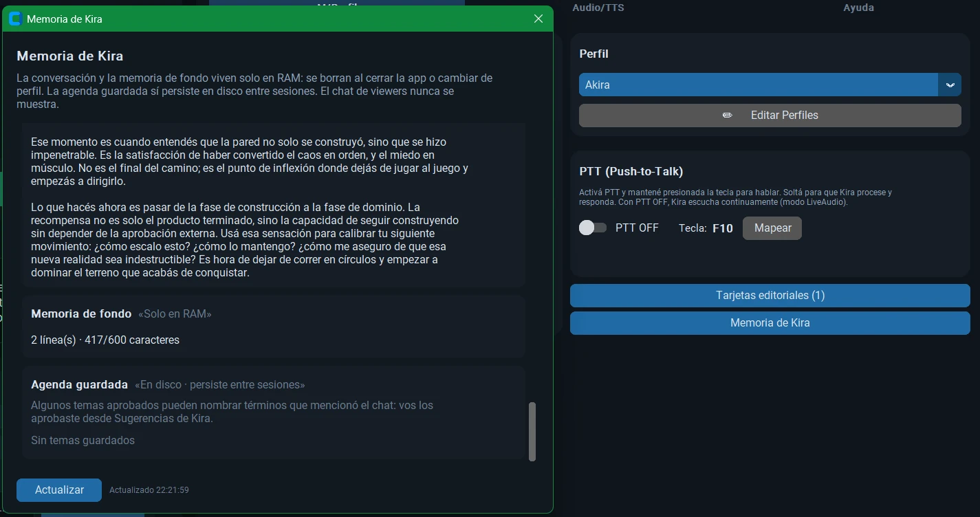Open the Akira profile combo box
The width and height of the screenshot is (980, 517).
[770, 85]
